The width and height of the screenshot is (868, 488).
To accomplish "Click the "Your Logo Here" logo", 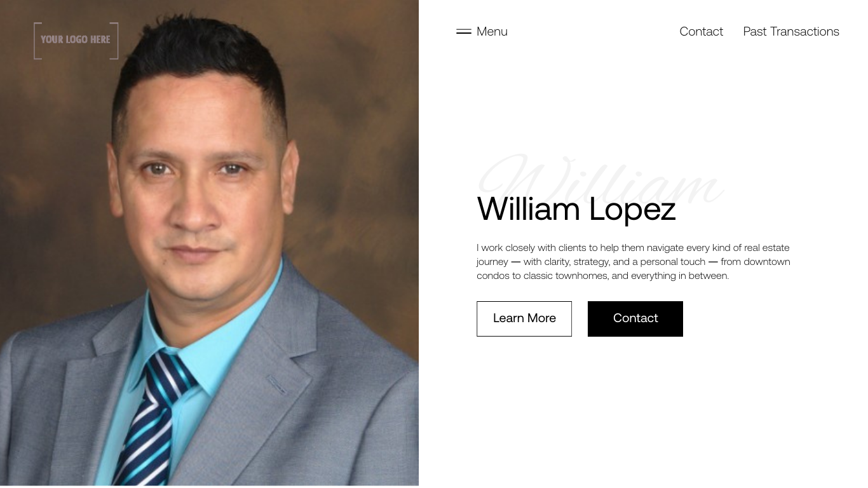I will 76,41.
